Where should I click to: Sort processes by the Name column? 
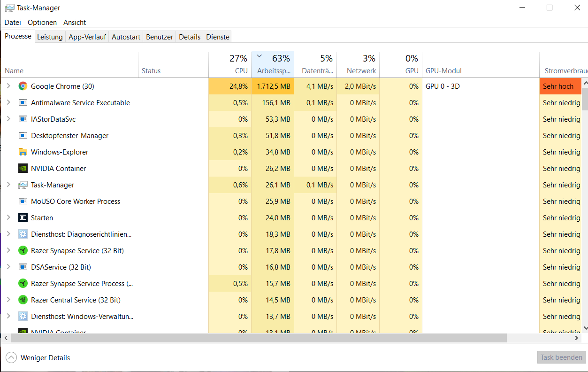pos(69,64)
